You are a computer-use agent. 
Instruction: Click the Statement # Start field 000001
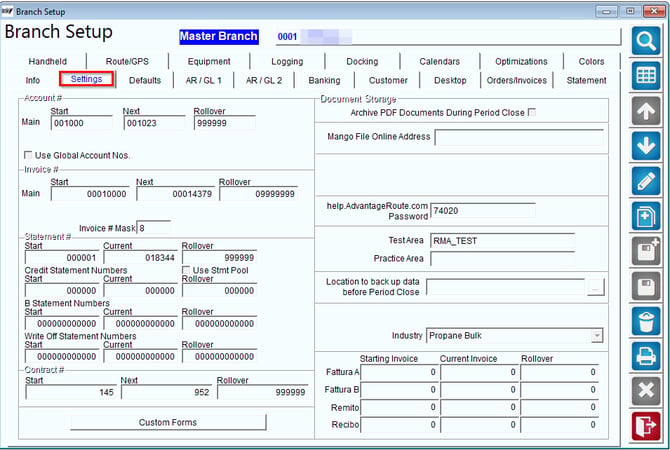[62, 257]
